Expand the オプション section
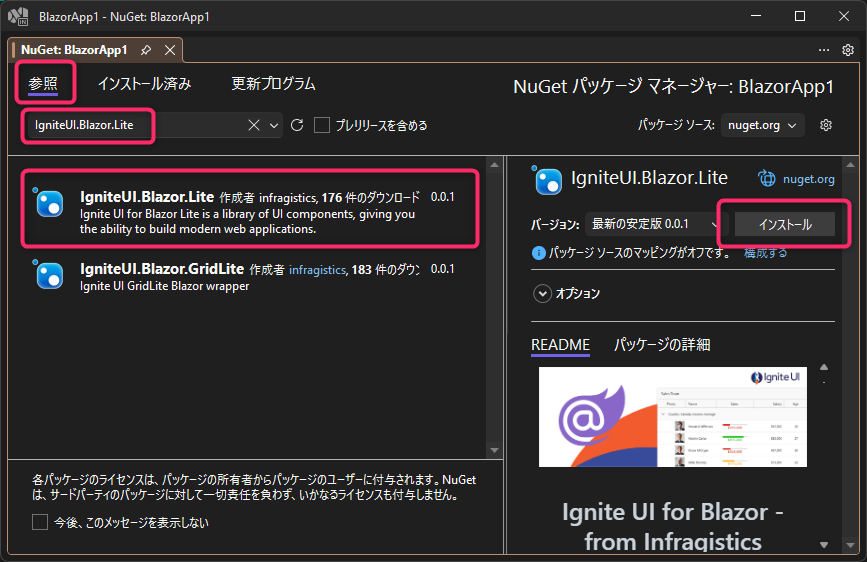Viewport: 867px width, 562px height. coord(542,293)
